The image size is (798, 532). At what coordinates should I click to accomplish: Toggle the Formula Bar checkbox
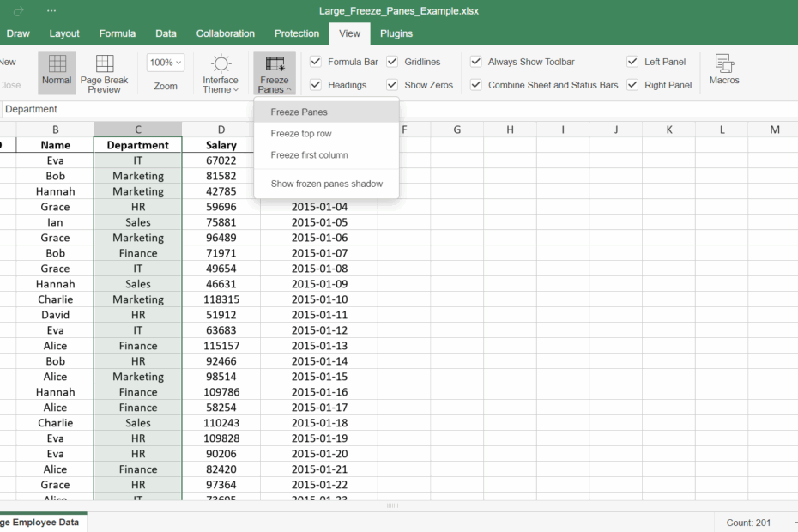(316, 62)
